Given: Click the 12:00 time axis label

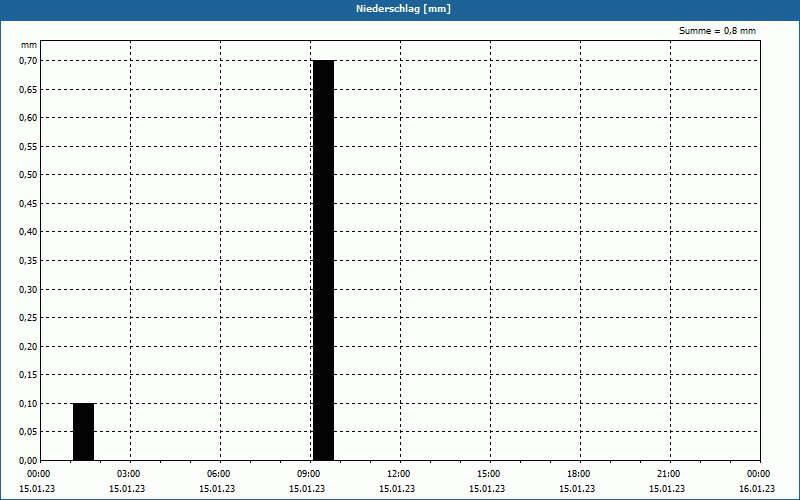Looking at the screenshot, I should coord(399,474).
